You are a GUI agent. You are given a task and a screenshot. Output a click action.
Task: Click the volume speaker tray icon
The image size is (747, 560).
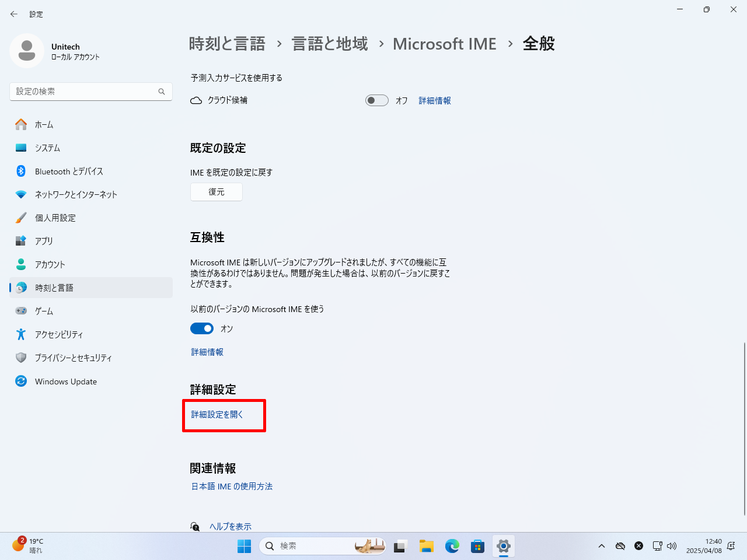[x=671, y=546]
